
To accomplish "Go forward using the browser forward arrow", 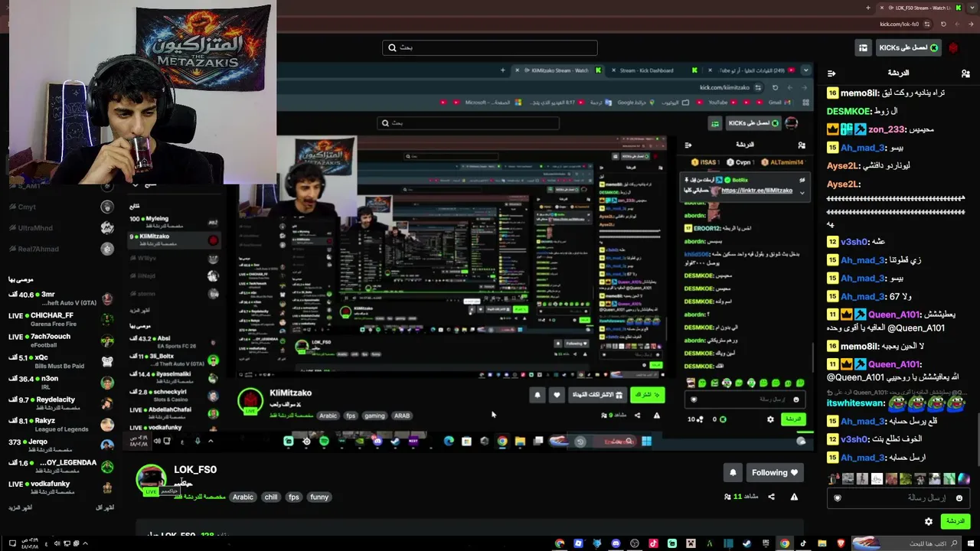I will pyautogui.click(x=957, y=24).
